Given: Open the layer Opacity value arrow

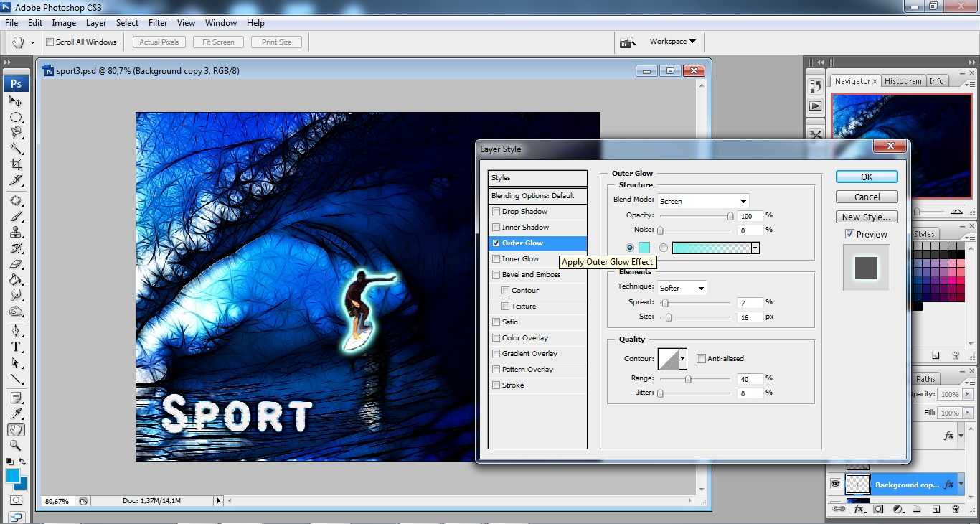Looking at the screenshot, I should pyautogui.click(x=968, y=394).
